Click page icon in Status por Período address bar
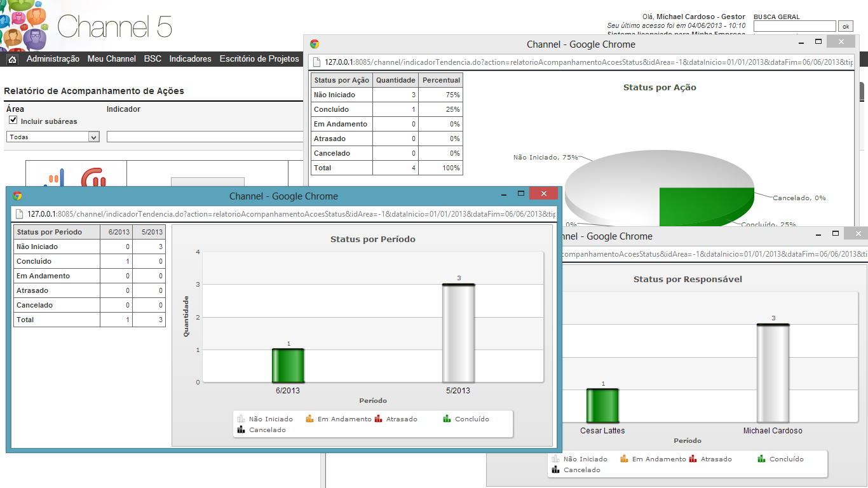 19,214
